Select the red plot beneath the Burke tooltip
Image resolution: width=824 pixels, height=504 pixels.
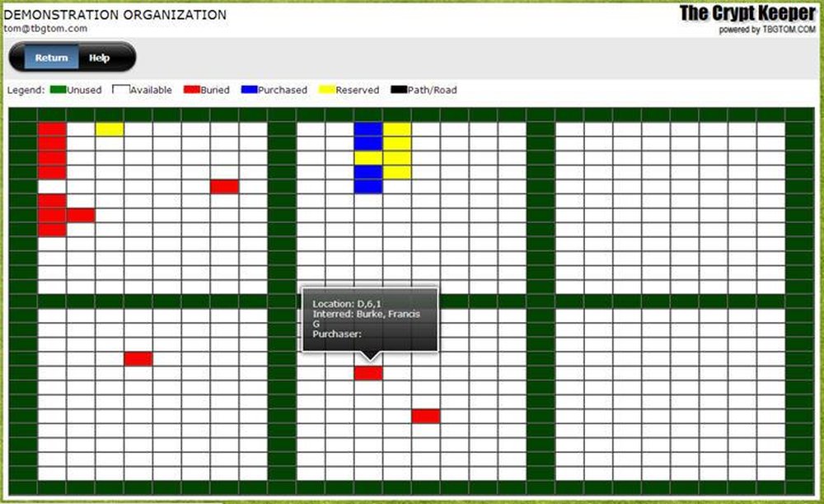368,373
